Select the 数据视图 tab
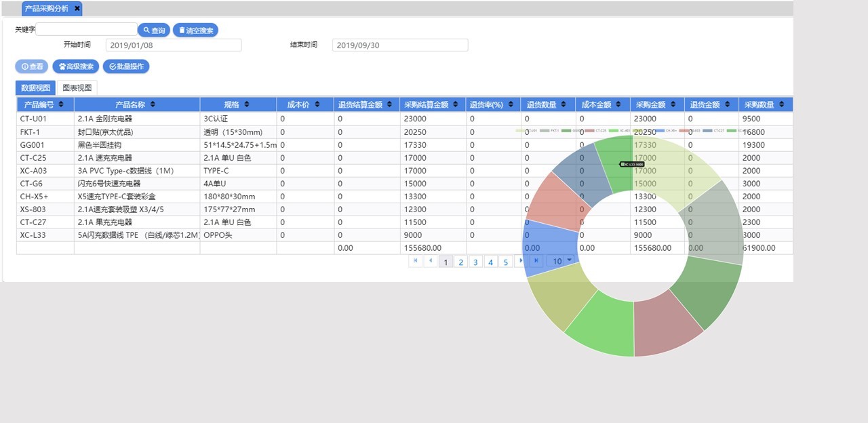This screenshot has height=423, width=868. (35, 87)
